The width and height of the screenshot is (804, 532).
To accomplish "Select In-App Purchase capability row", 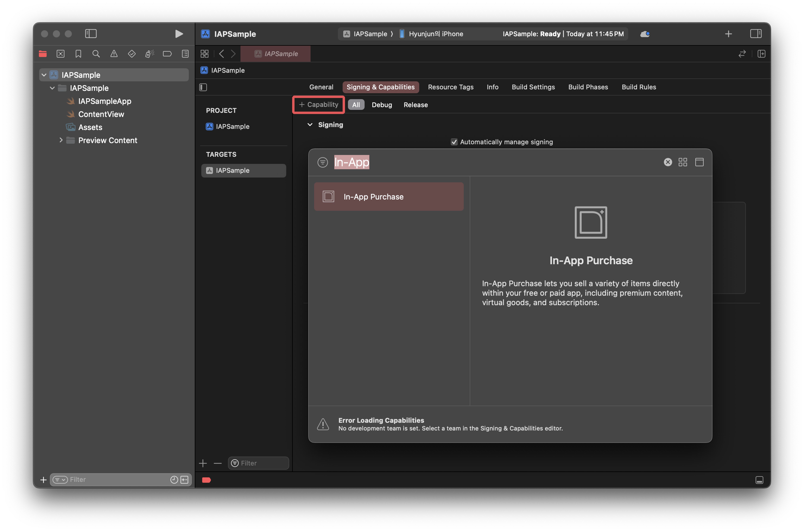I will point(388,196).
